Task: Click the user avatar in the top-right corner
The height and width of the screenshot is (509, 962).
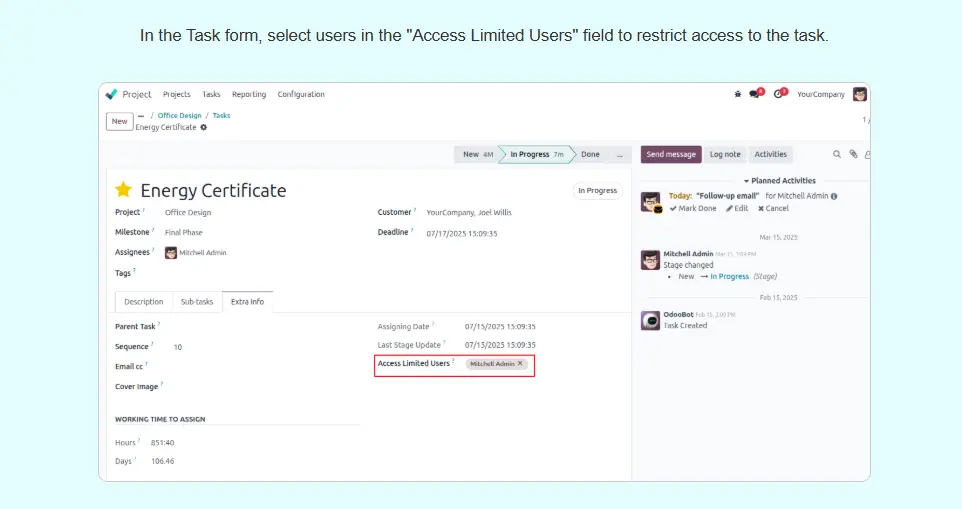Action: (859, 94)
